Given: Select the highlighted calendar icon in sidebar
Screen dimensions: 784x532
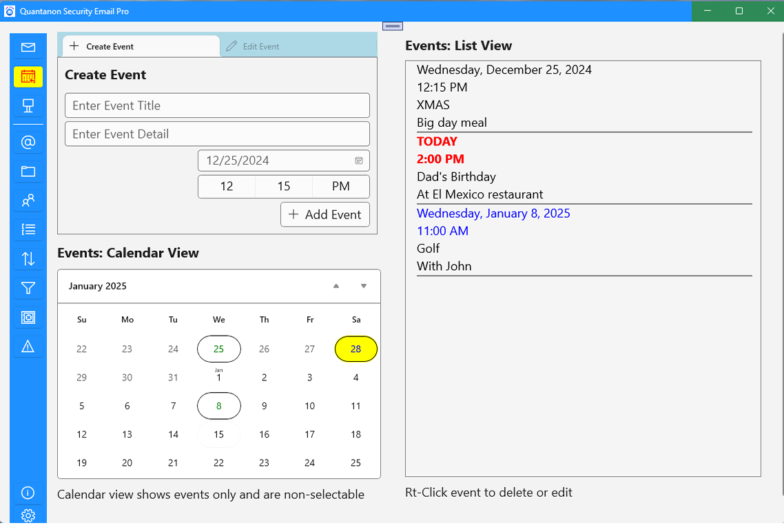Looking at the screenshot, I should point(28,76).
